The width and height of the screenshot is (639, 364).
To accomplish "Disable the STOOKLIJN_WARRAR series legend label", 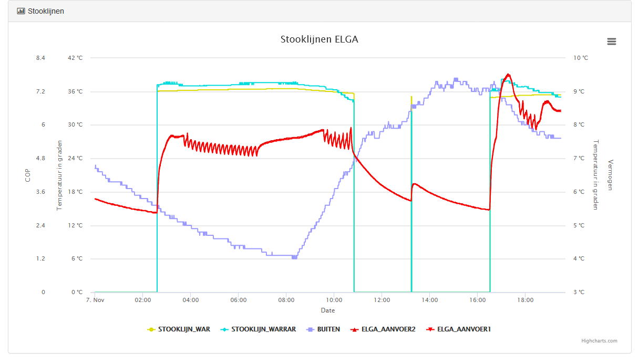I will [x=263, y=329].
